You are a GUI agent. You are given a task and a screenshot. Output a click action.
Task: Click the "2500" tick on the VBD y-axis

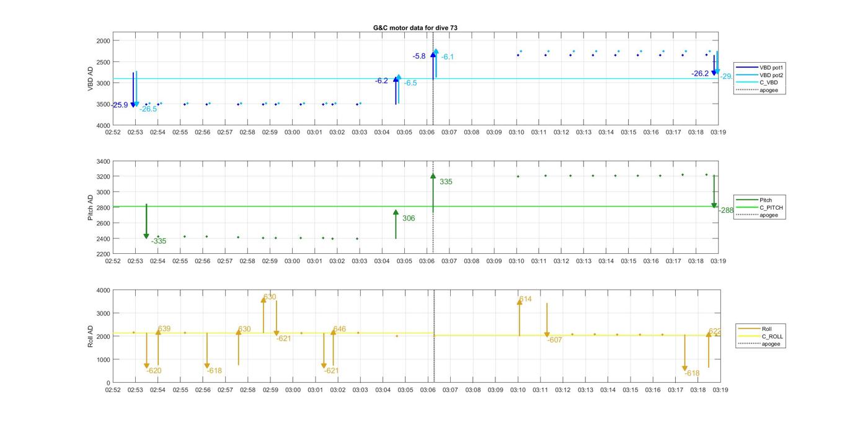tap(103, 62)
